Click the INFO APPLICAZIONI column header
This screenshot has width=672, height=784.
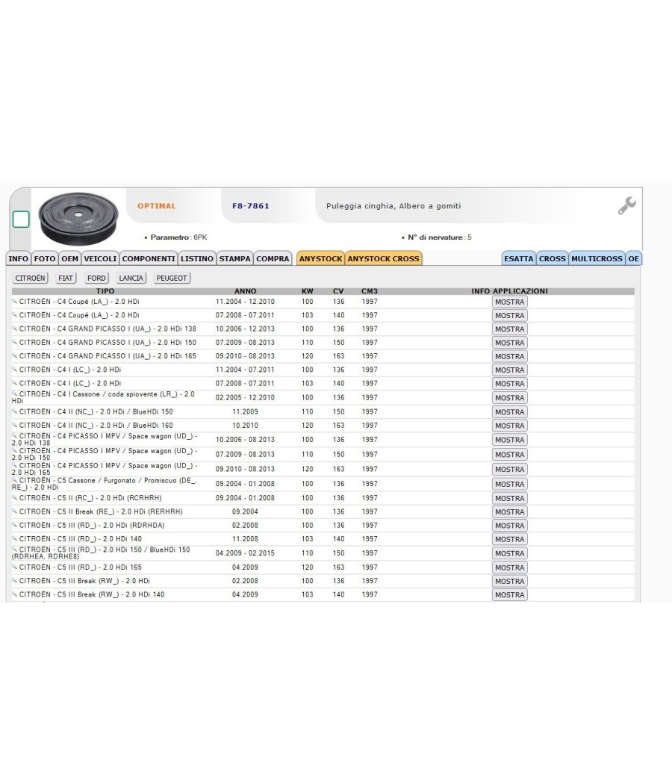coord(509,291)
